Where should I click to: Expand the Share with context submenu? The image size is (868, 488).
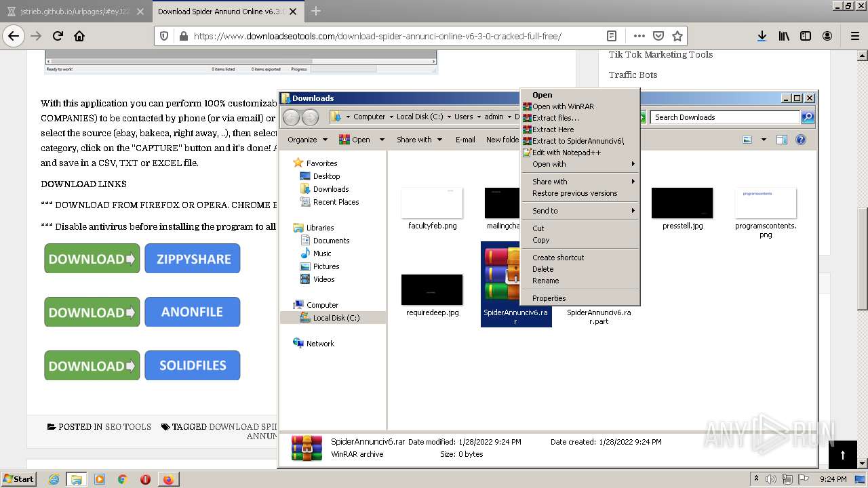(x=580, y=182)
